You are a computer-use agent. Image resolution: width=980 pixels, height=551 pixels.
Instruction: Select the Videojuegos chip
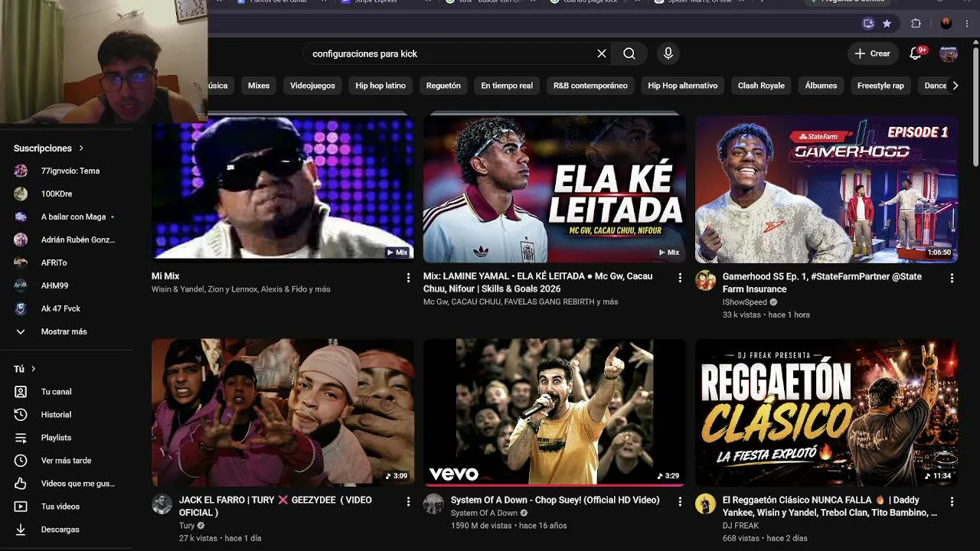[312, 86]
